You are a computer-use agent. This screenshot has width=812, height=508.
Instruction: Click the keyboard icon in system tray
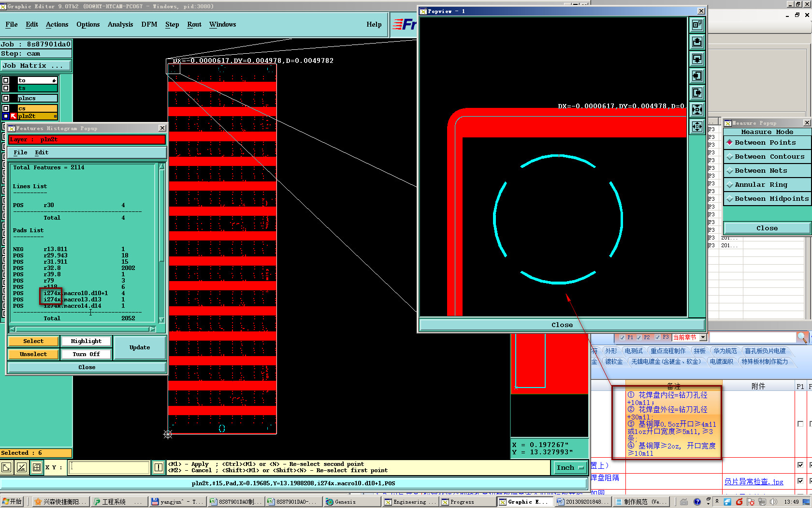(x=684, y=502)
